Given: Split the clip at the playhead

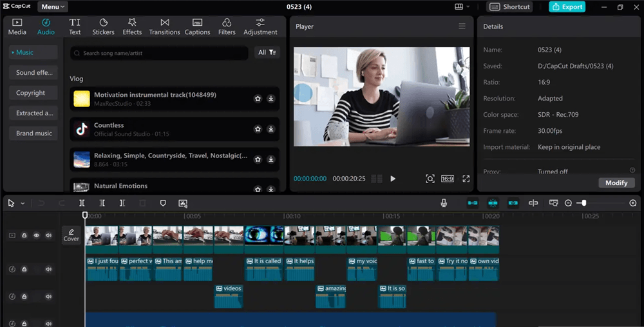Looking at the screenshot, I should (82, 203).
